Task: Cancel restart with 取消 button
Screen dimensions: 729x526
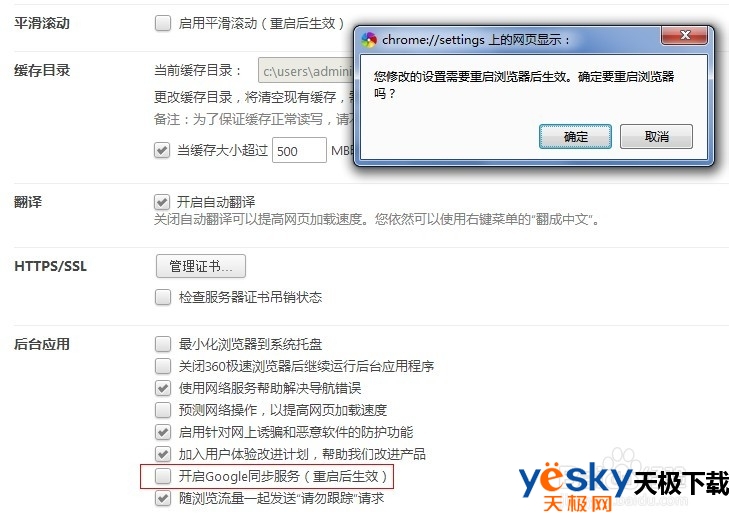Action: 656,136
